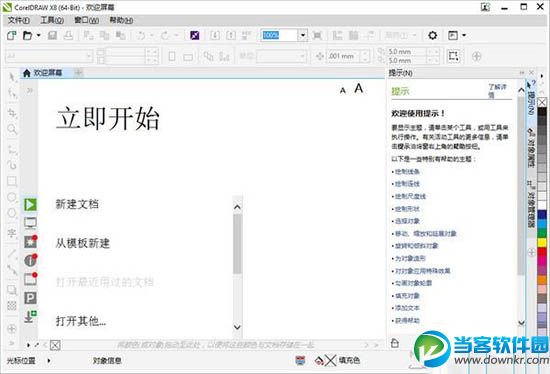This screenshot has height=374, width=550.
Task: Click the Hints panel scroll-down arrow
Action: 522,322
